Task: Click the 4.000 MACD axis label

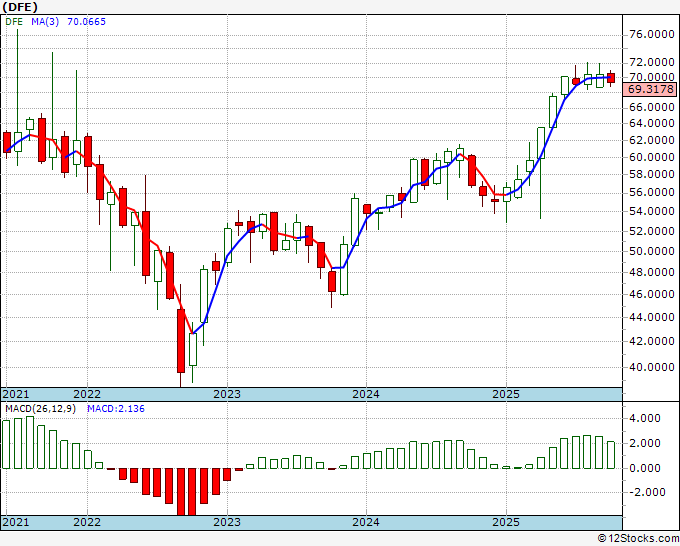Action: tap(646, 418)
